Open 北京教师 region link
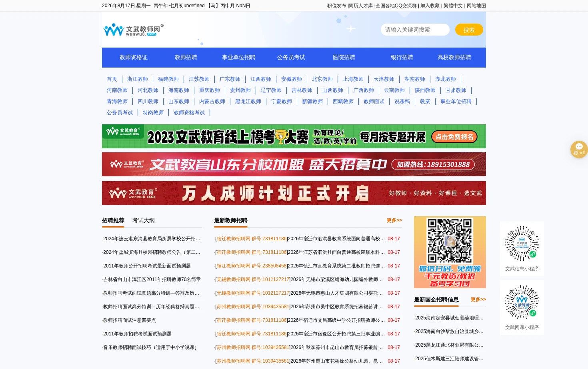 coord(322,79)
